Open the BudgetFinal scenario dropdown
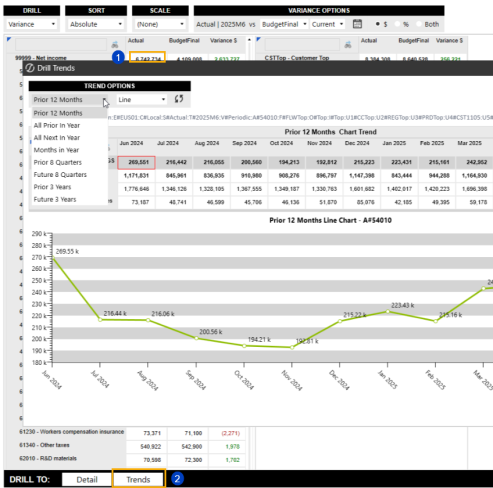This screenshot has width=493, height=488. point(284,24)
